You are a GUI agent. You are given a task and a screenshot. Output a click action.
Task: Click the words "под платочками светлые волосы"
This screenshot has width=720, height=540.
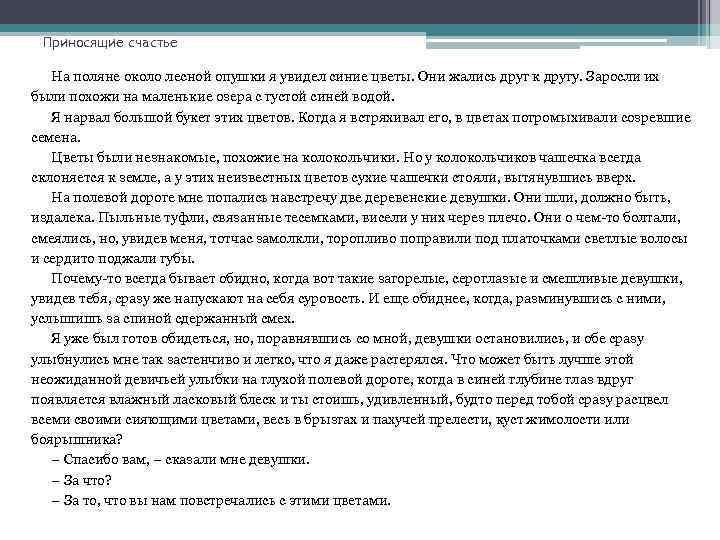[581, 238]
